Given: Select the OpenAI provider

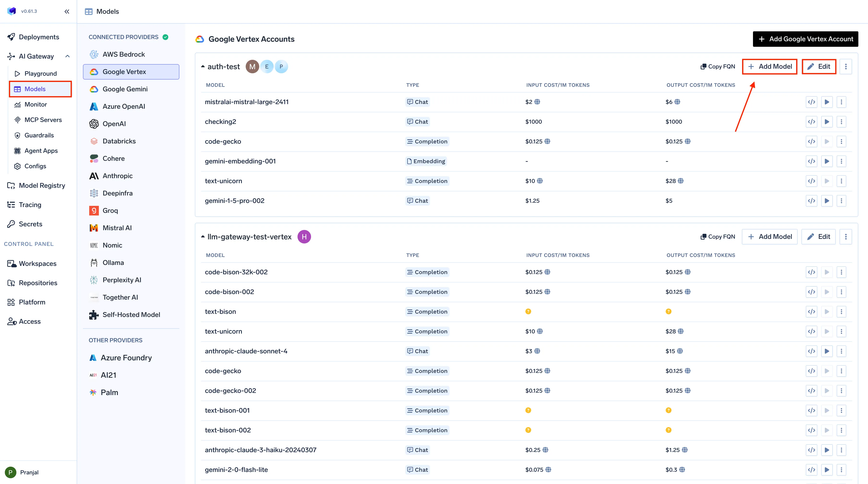Looking at the screenshot, I should 114,124.
